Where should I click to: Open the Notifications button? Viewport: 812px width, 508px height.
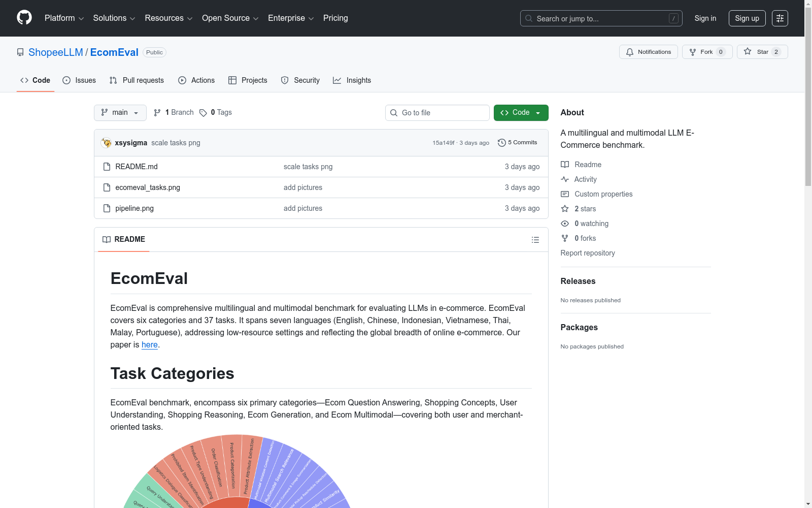649,52
